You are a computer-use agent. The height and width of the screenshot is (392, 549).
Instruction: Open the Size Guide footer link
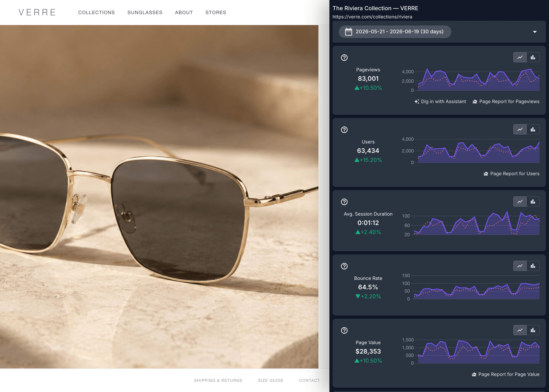click(271, 380)
